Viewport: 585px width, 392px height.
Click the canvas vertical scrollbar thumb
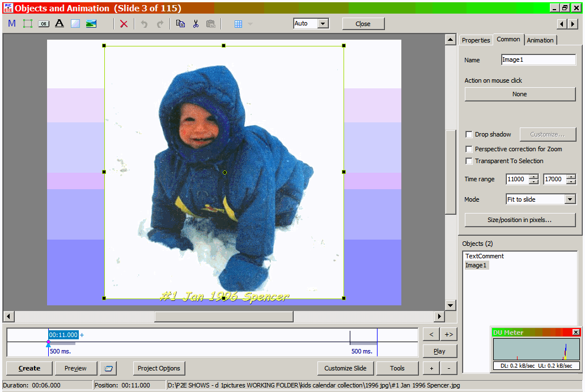[x=451, y=172]
